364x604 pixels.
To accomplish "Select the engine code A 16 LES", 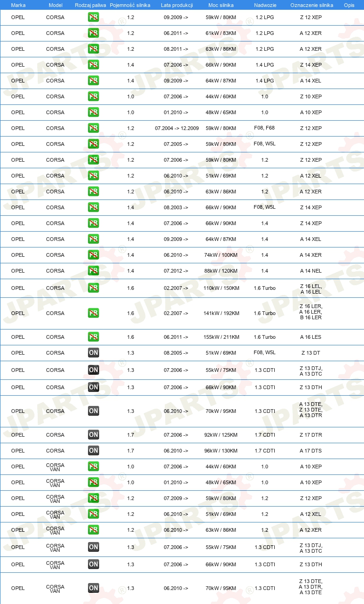I will [311, 337].
